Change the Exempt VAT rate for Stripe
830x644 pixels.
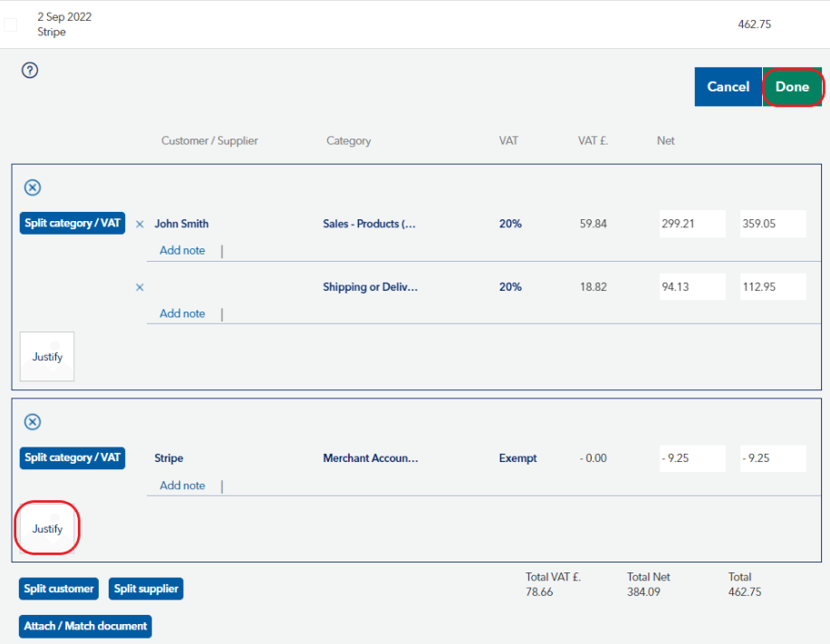517,458
